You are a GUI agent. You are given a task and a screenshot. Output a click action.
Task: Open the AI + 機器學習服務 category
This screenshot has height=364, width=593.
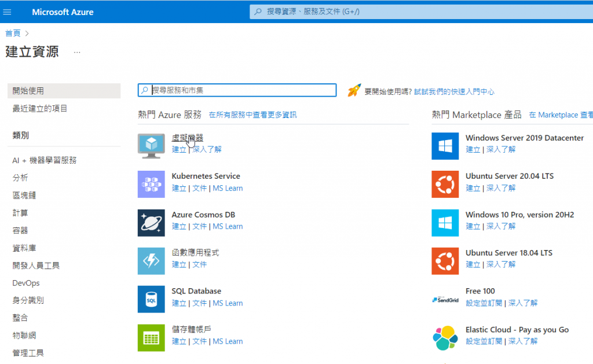pos(45,160)
